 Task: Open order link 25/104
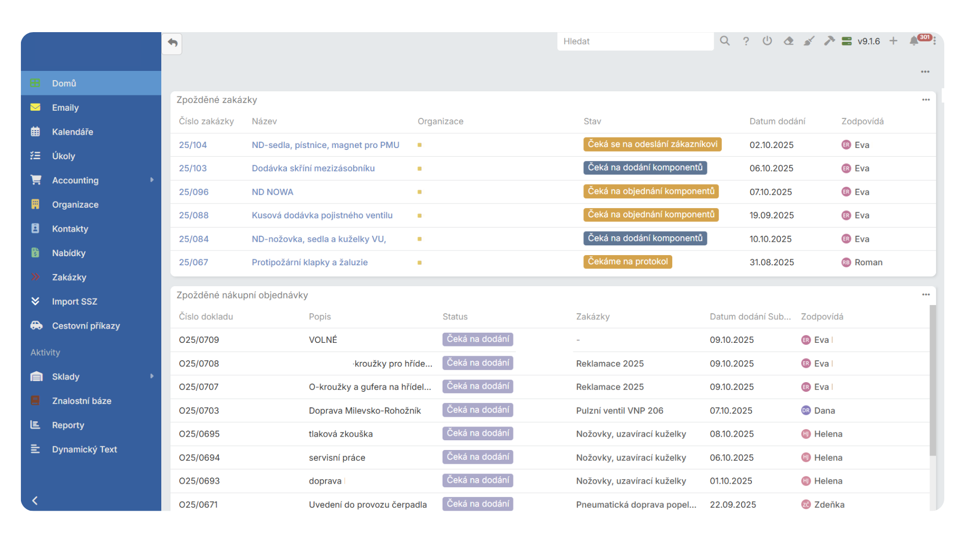click(x=193, y=145)
